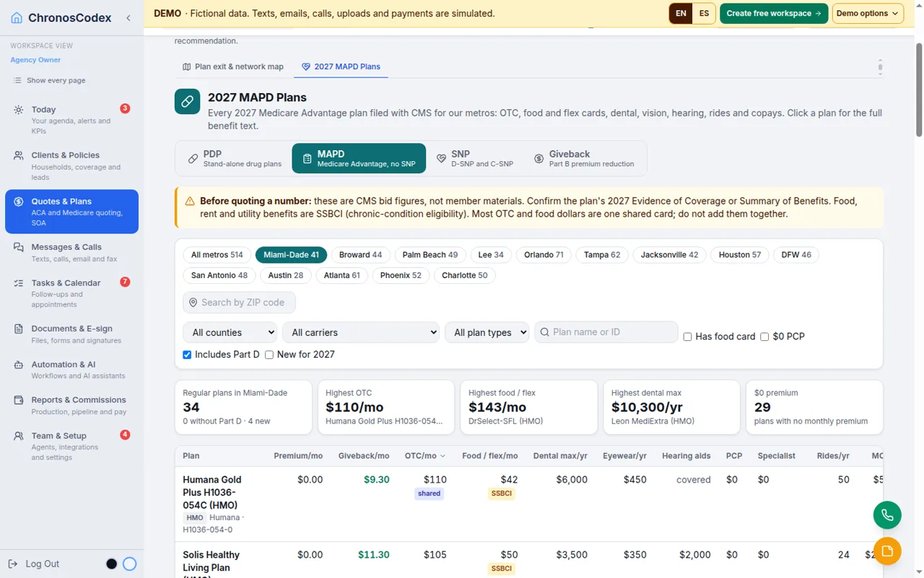Open Messages & Calls chat icon

point(19,247)
